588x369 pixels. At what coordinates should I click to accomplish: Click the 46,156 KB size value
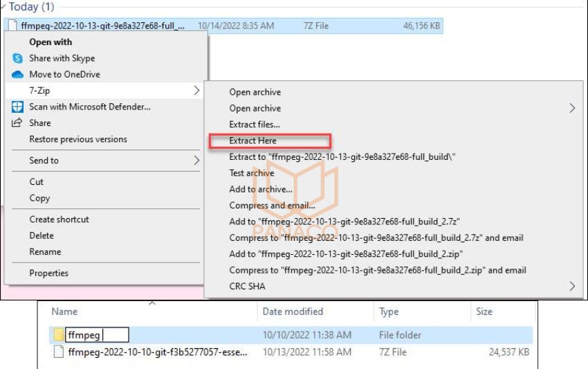point(421,26)
